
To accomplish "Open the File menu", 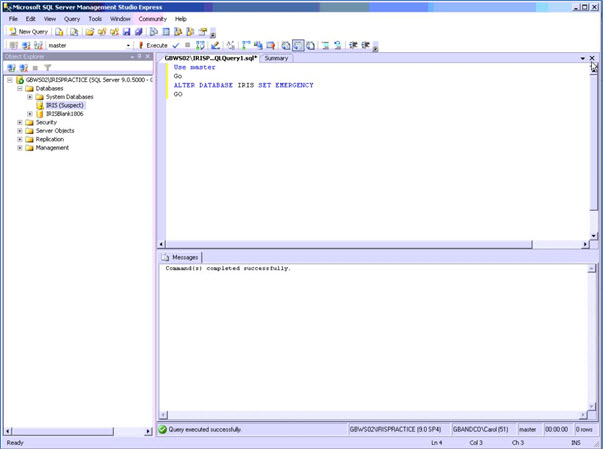I will pos(13,19).
